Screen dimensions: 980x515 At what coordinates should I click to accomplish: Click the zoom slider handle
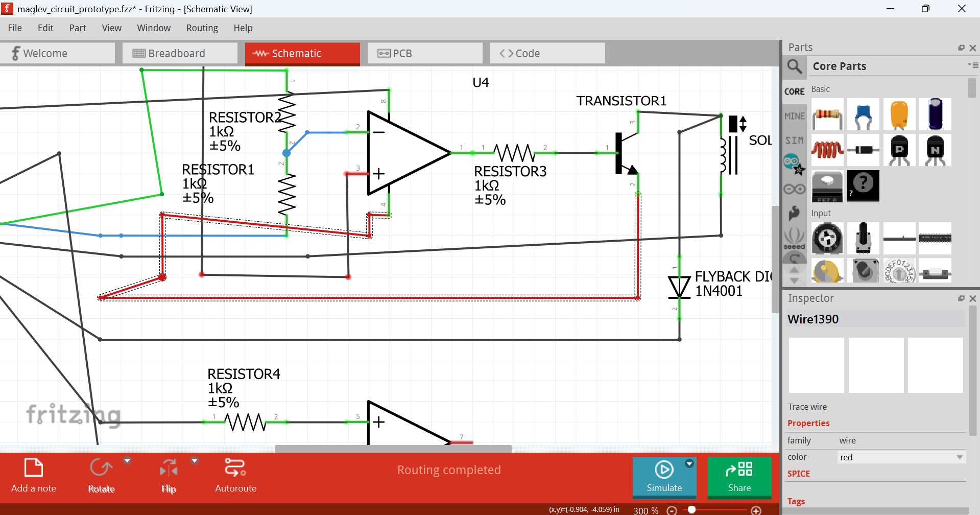[692, 510]
